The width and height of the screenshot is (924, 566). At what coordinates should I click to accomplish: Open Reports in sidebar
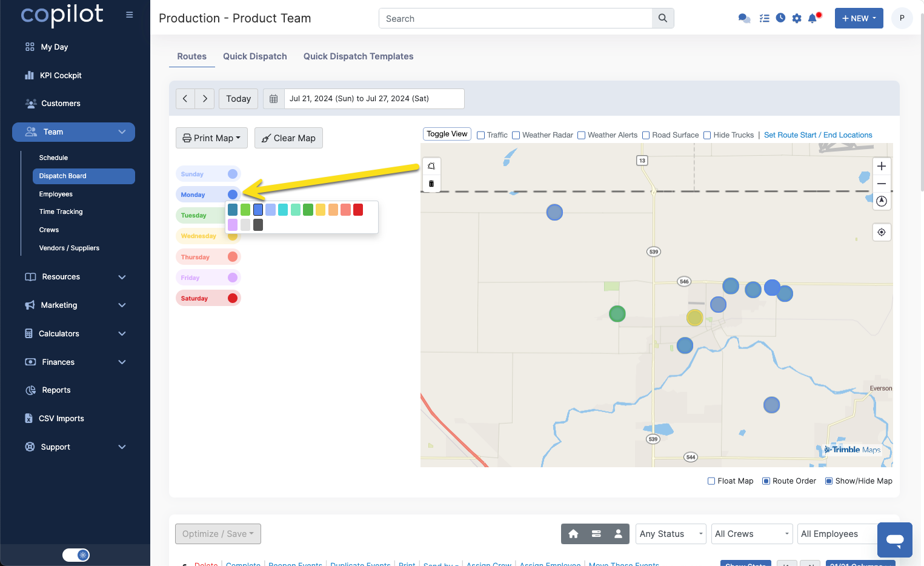tap(56, 390)
